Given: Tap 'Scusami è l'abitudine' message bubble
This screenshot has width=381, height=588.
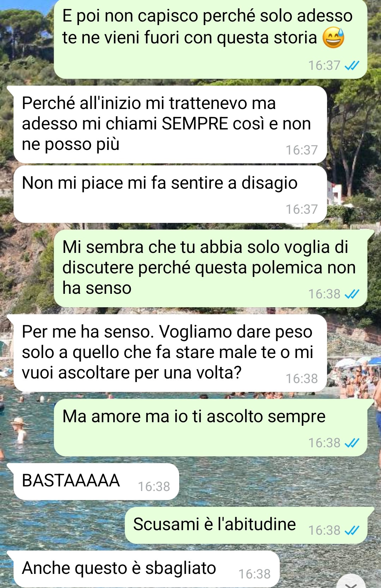Looking at the screenshot, I should click(246, 525).
